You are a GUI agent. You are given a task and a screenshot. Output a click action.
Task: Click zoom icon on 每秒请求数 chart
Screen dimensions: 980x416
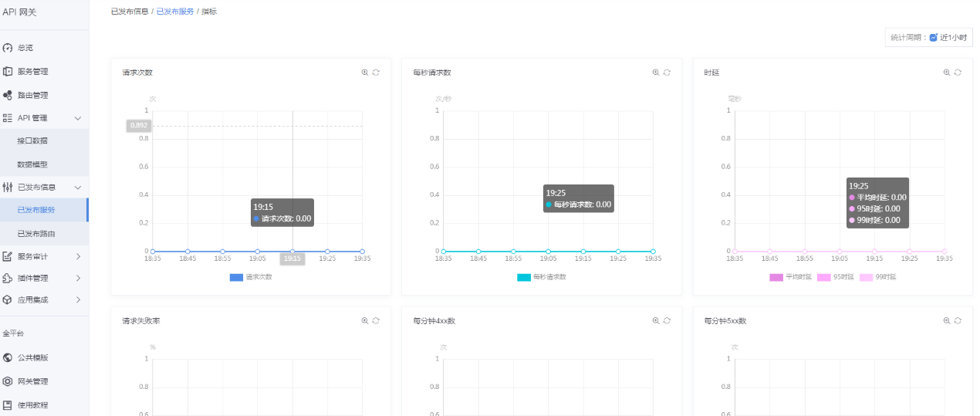[656, 73]
